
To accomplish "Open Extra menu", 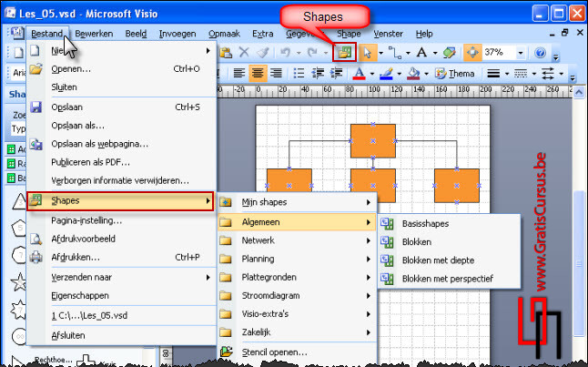I will [x=262, y=34].
